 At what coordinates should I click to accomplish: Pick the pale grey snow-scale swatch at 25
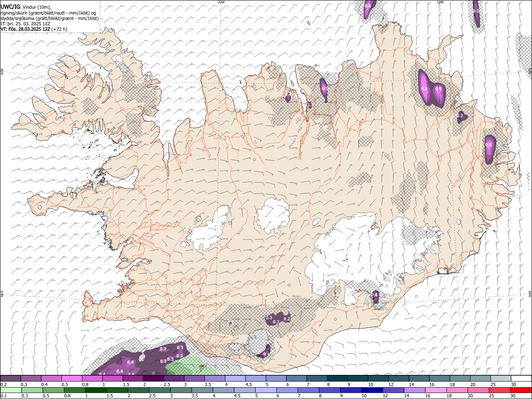click(500, 378)
